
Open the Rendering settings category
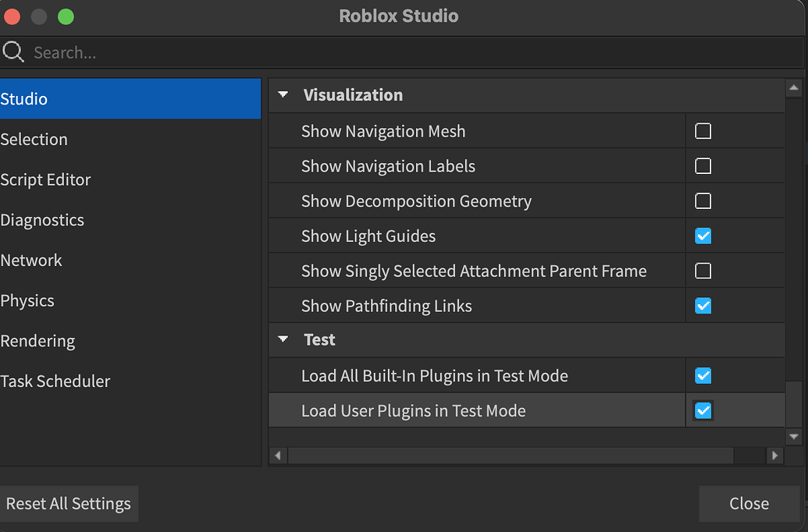[130, 340]
